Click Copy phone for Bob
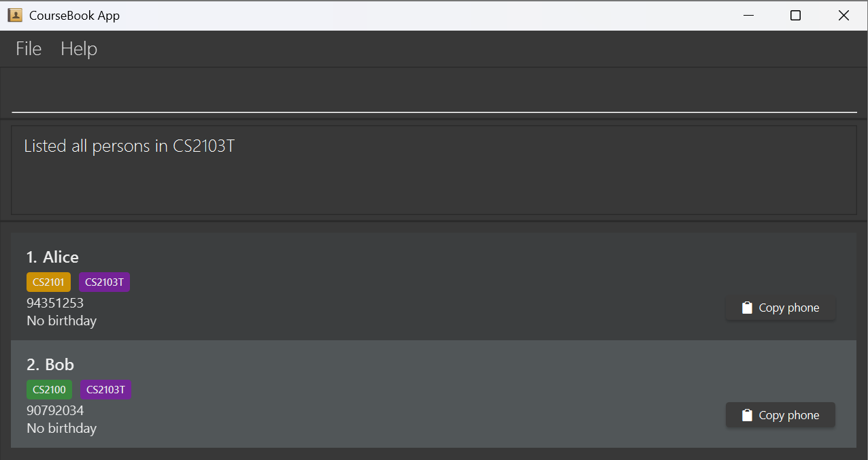Viewport: 868px width, 460px height. click(780, 415)
